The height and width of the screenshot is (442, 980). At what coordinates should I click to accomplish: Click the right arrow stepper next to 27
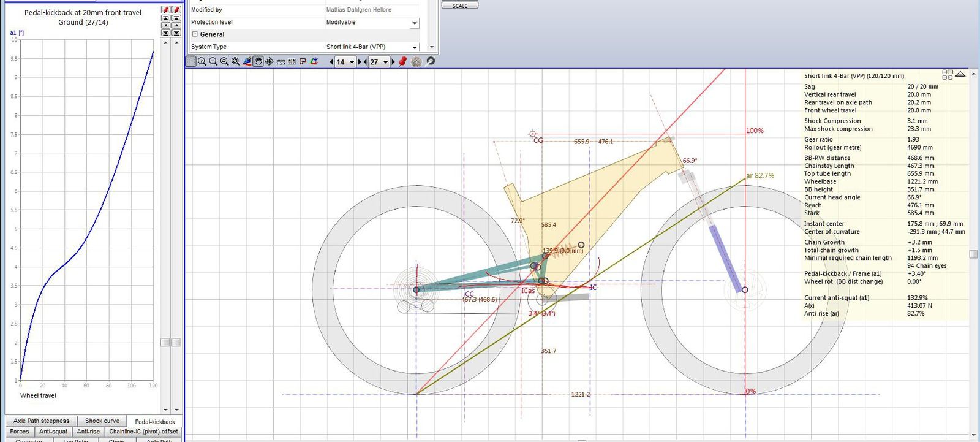coord(393,62)
